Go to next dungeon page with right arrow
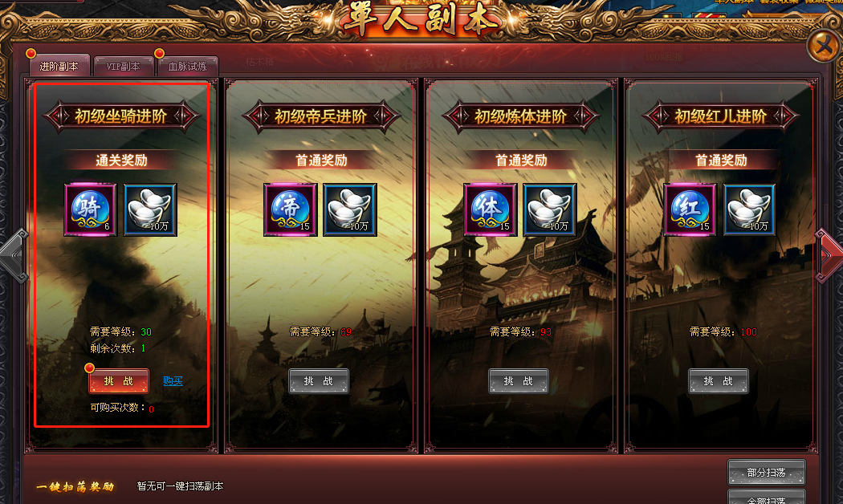843x504 pixels. coord(829,256)
